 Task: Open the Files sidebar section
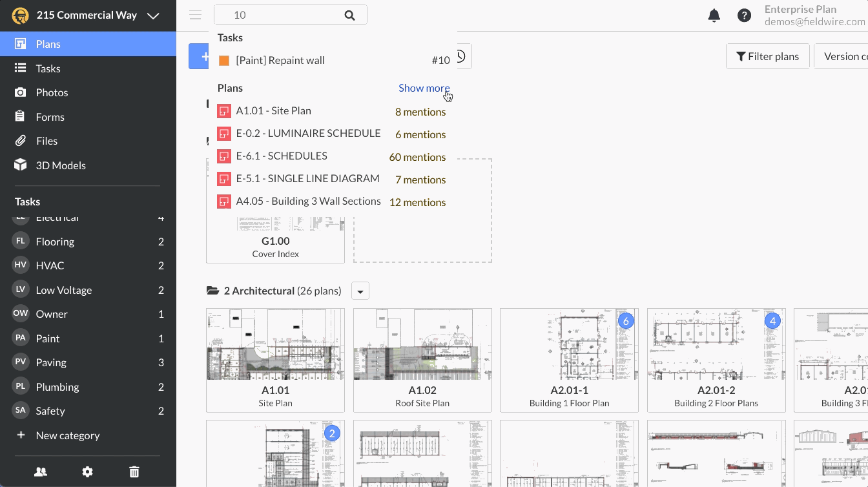[88, 141]
